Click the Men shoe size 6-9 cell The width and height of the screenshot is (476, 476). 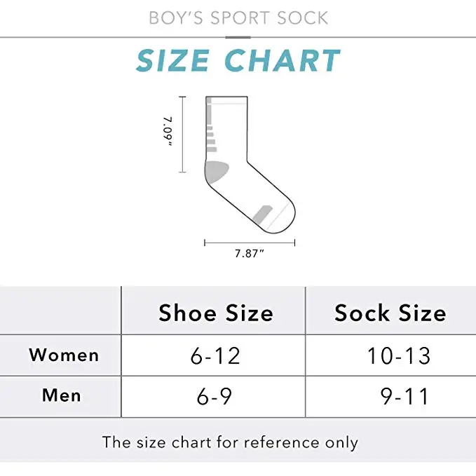(213, 397)
